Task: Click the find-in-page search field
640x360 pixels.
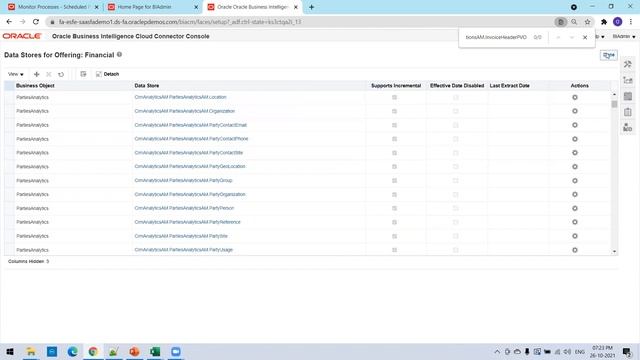Action: [x=496, y=37]
